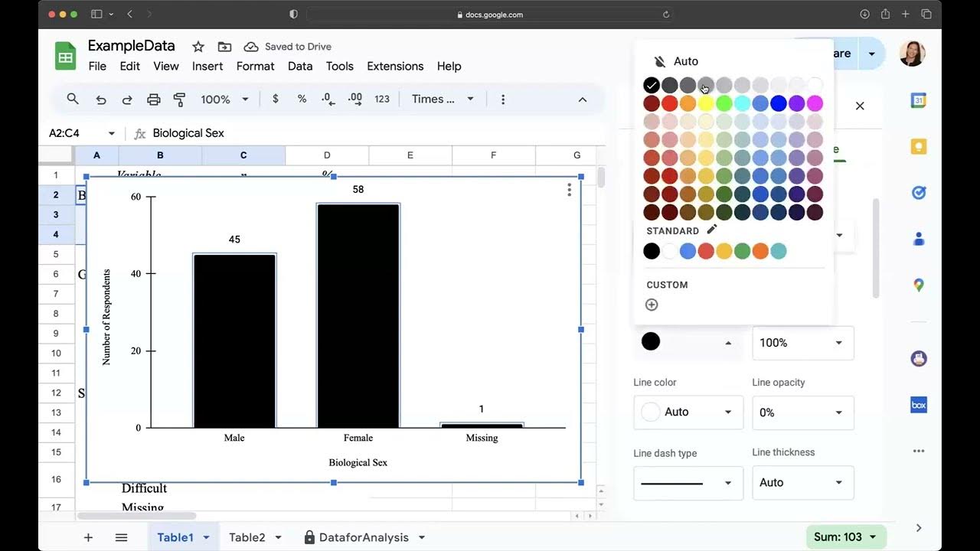The image size is (980, 551).
Task: Click add new sheet plus button
Action: [x=88, y=537]
